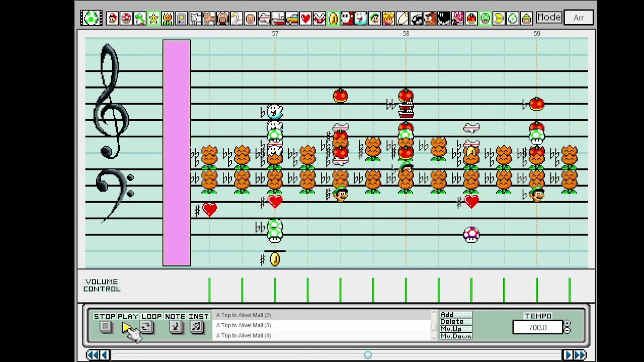The width and height of the screenshot is (644, 362).
Task: Select the green Link hat instrument
Action: tap(526, 19)
